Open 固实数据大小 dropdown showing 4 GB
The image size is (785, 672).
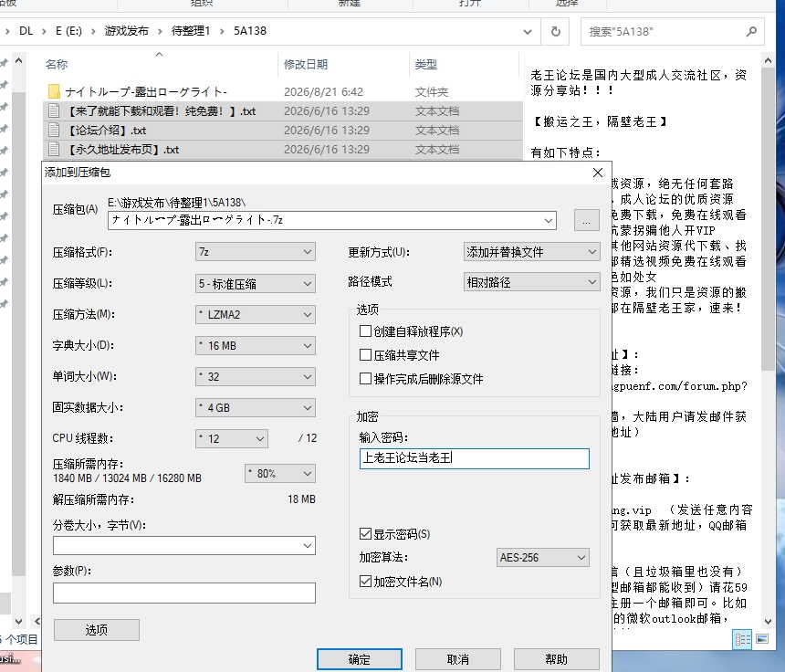(256, 407)
